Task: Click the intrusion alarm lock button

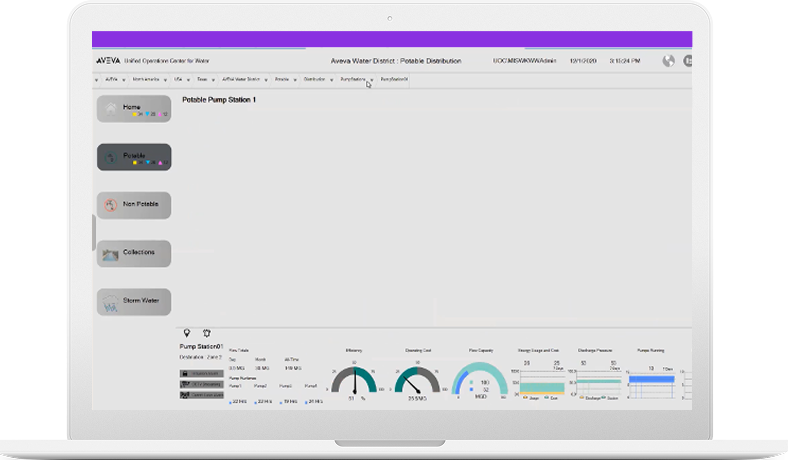Action: (x=202, y=374)
